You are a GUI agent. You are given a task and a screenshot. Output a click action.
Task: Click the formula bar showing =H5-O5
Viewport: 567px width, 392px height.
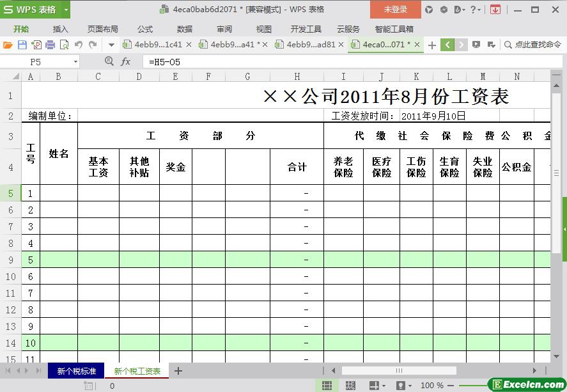pos(353,62)
